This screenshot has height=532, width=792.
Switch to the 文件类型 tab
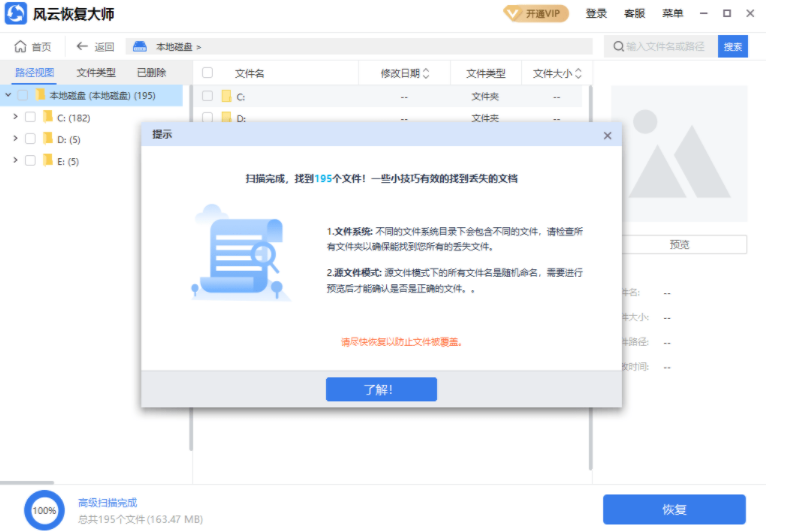[96, 73]
